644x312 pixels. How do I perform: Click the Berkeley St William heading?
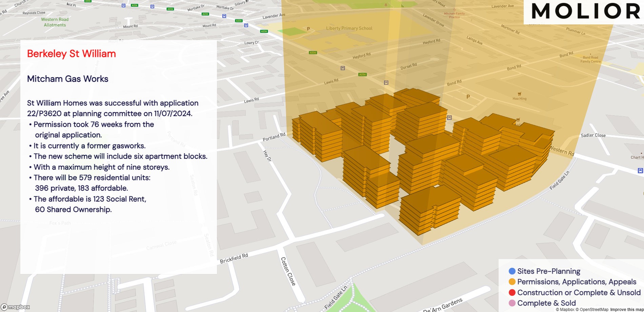tap(72, 54)
